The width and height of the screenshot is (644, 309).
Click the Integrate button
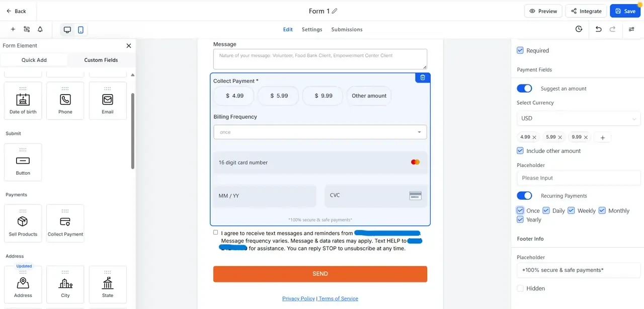(586, 11)
